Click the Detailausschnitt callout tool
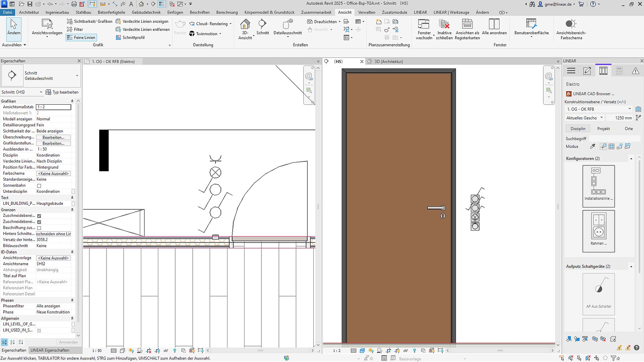 click(288, 25)
